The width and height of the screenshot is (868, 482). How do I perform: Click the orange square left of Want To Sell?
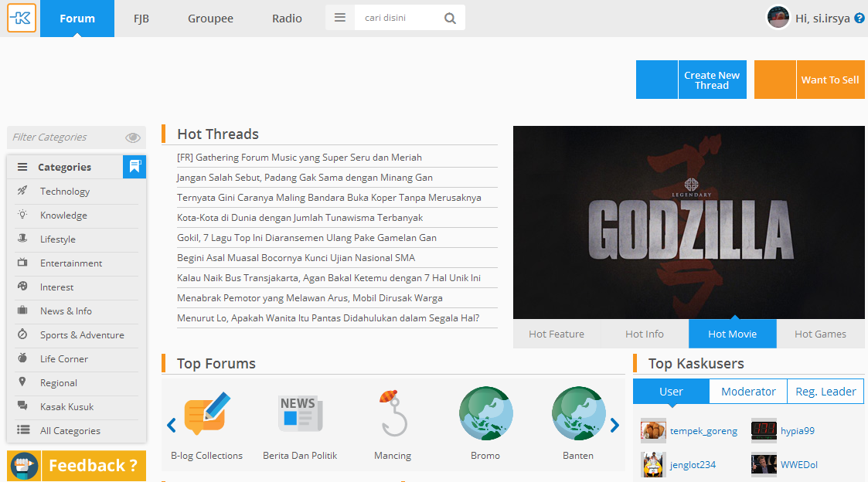775,80
